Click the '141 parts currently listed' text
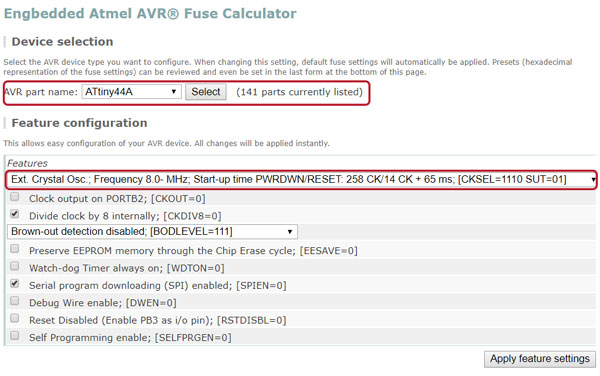 click(299, 92)
